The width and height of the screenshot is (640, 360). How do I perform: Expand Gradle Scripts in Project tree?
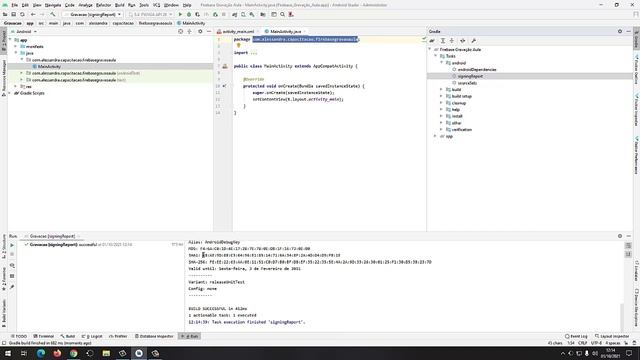(10, 93)
